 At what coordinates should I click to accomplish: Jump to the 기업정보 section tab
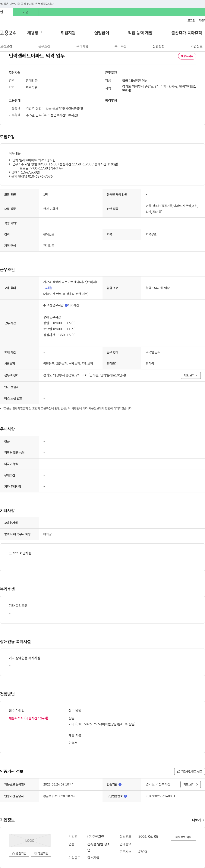click(196, 46)
